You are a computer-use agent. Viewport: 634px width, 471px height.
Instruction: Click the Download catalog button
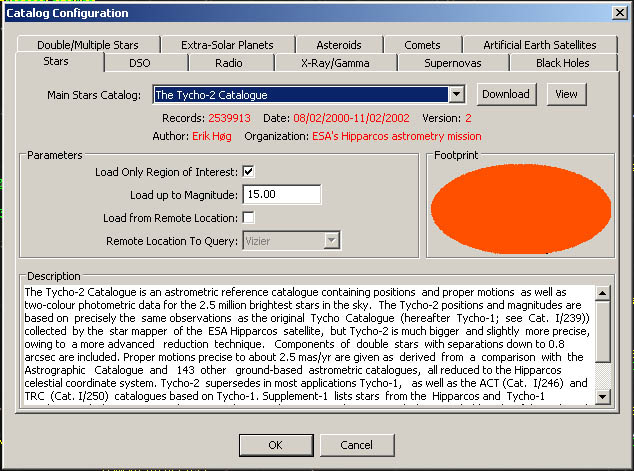click(x=505, y=94)
